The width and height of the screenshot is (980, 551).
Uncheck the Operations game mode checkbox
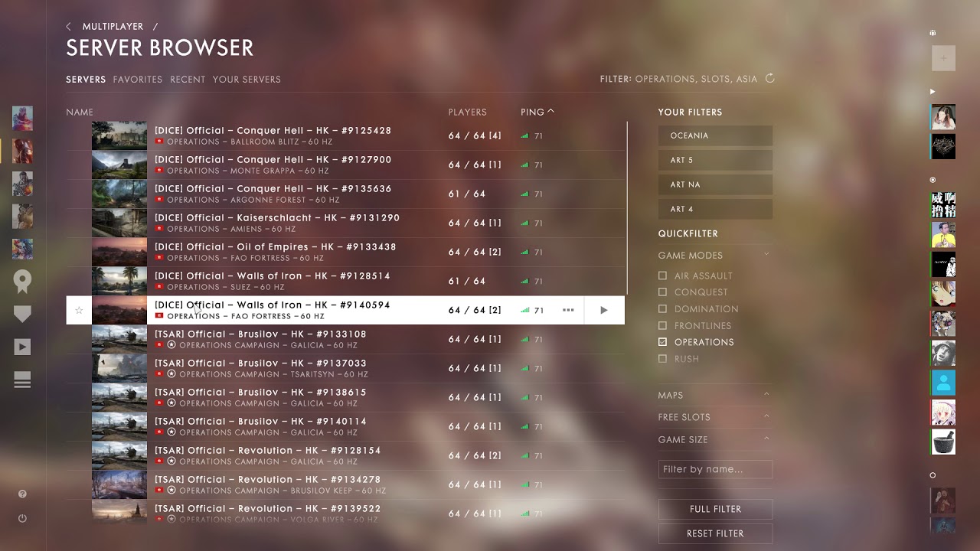662,342
